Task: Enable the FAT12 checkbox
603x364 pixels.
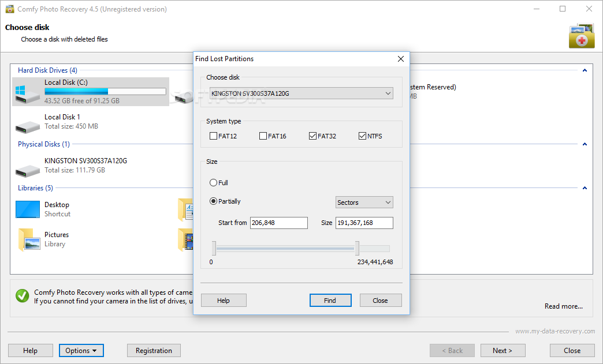Action: pyautogui.click(x=214, y=136)
